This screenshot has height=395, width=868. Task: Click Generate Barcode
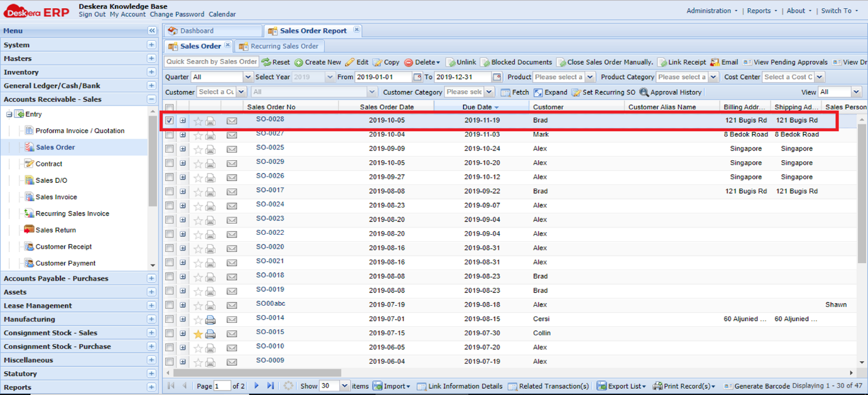click(757, 386)
